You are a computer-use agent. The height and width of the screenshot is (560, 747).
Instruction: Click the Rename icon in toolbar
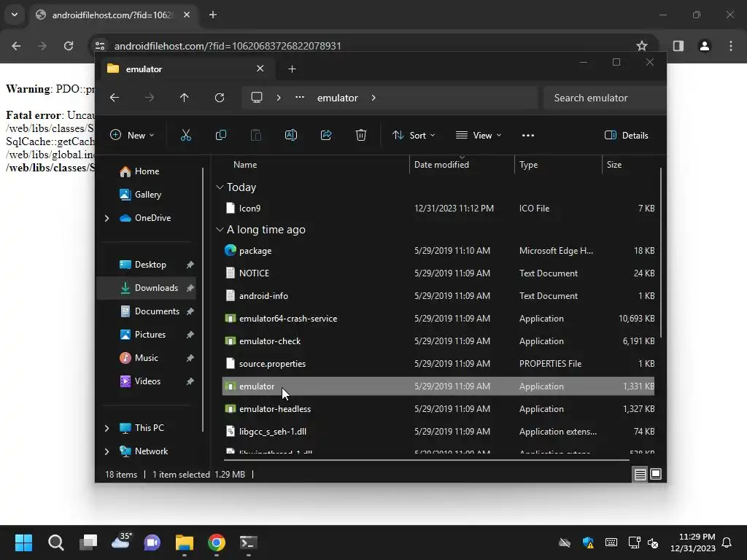click(290, 135)
